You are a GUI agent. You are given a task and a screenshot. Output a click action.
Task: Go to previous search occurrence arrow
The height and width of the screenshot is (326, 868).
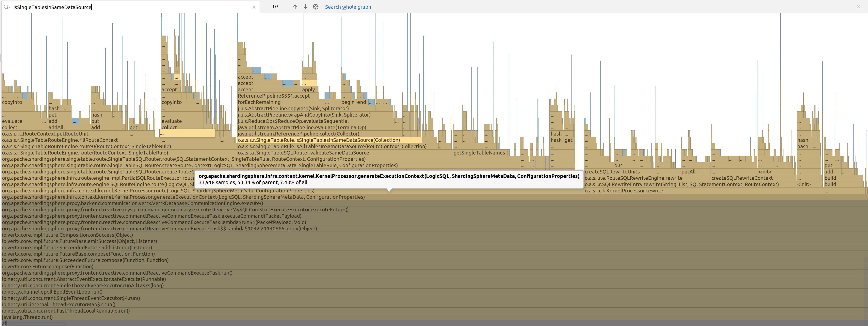(295, 7)
